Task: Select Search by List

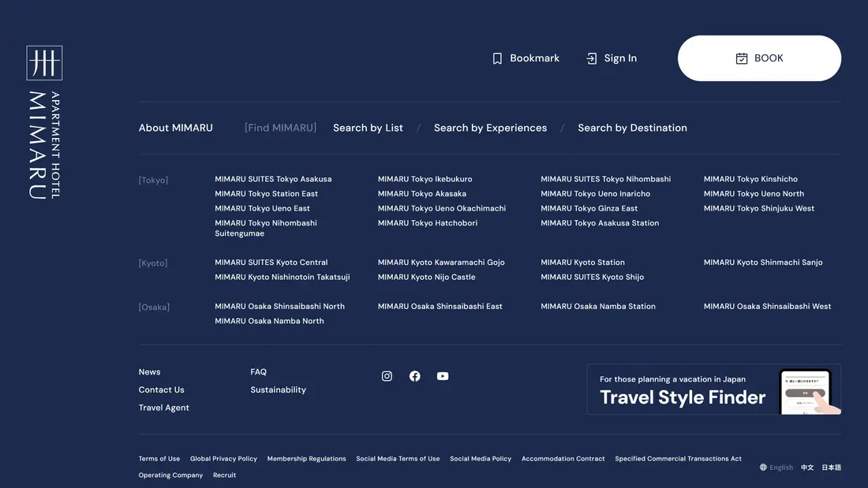Action: (368, 128)
